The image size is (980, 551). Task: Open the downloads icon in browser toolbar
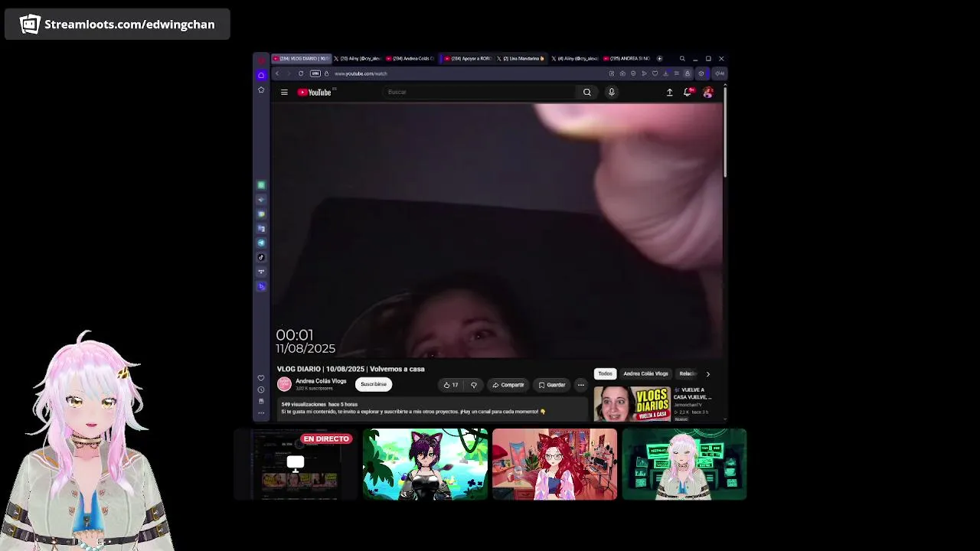pos(665,73)
